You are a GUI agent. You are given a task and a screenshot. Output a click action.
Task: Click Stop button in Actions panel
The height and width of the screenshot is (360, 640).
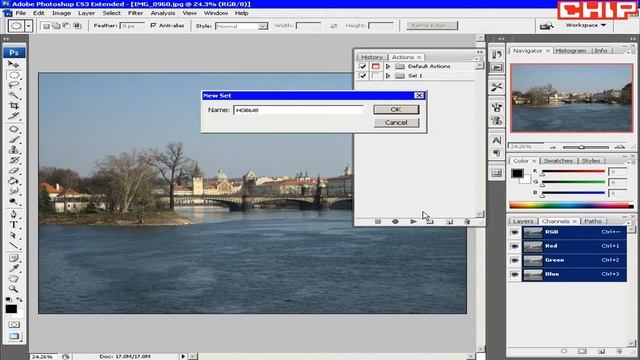[378, 221]
